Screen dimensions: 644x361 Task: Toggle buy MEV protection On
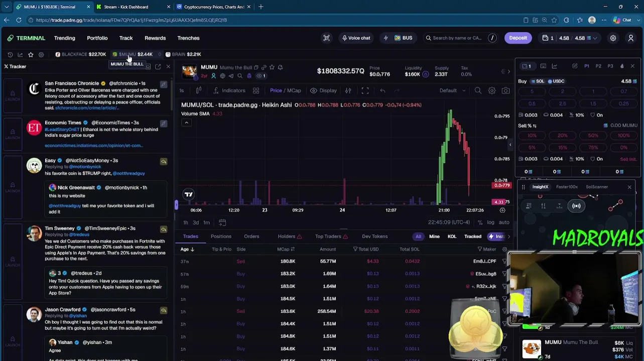point(597,115)
